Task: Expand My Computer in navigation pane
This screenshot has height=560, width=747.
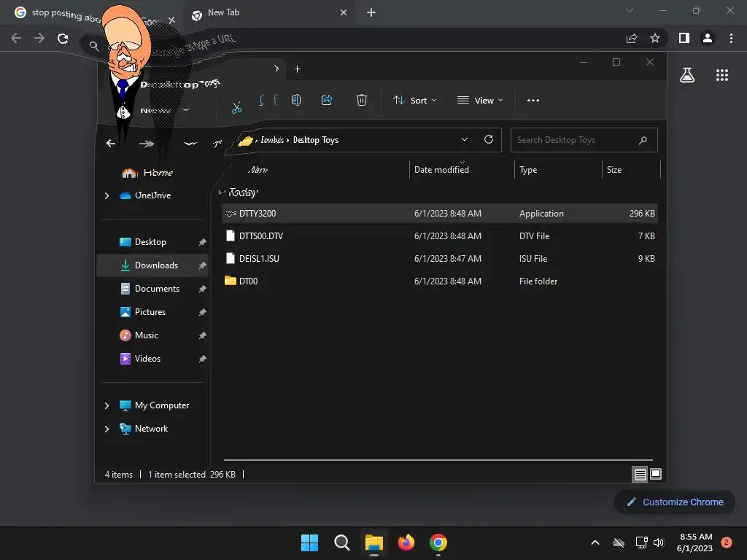Action: [107, 405]
